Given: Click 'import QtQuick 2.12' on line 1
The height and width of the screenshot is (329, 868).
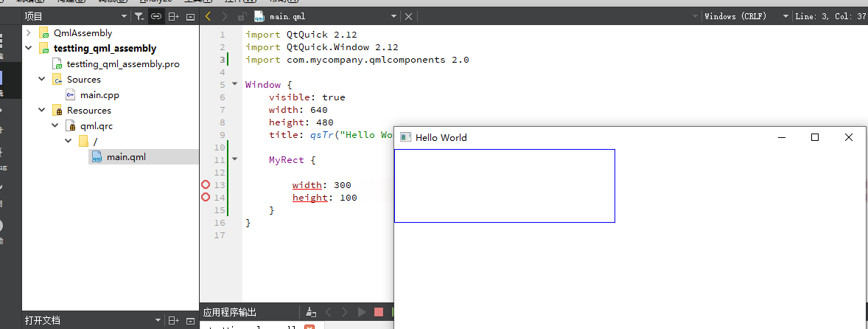Looking at the screenshot, I should pyautogui.click(x=301, y=35).
